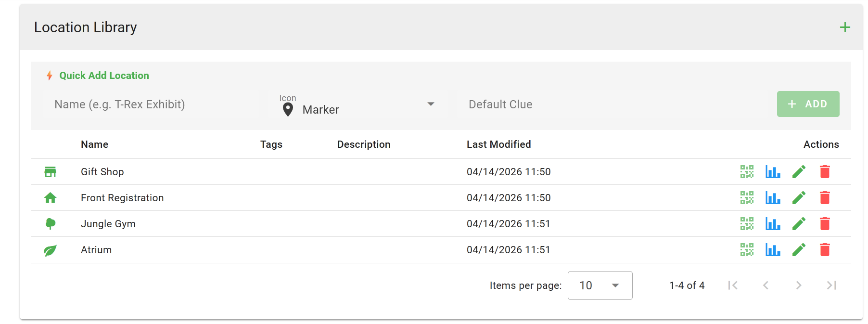Open QR code for Gift Shop
Image resolution: width=868 pixels, height=324 pixels.
747,172
